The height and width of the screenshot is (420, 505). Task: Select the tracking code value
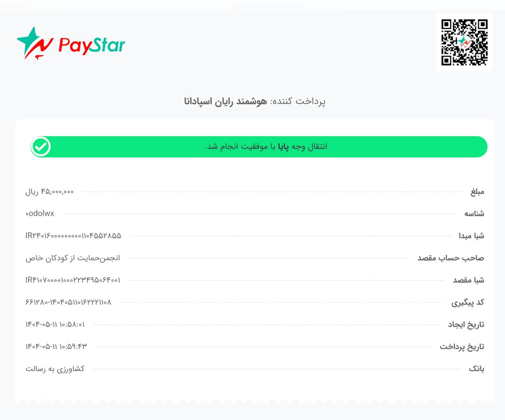pyautogui.click(x=68, y=302)
